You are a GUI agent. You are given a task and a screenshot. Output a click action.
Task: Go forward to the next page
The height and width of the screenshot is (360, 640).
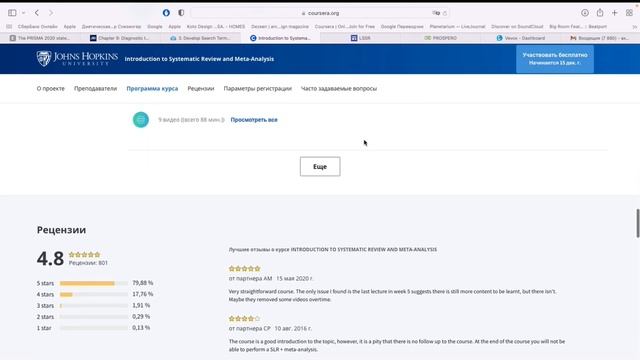tap(51, 13)
